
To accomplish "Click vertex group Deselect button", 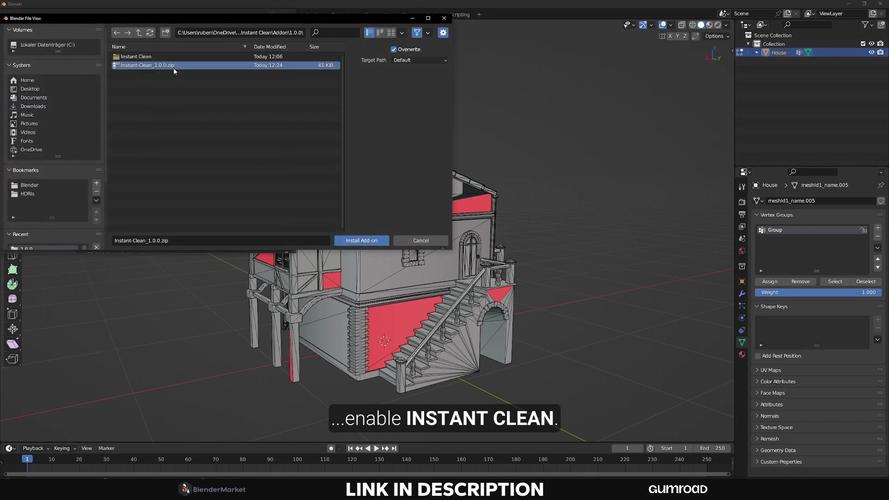I will click(x=866, y=281).
